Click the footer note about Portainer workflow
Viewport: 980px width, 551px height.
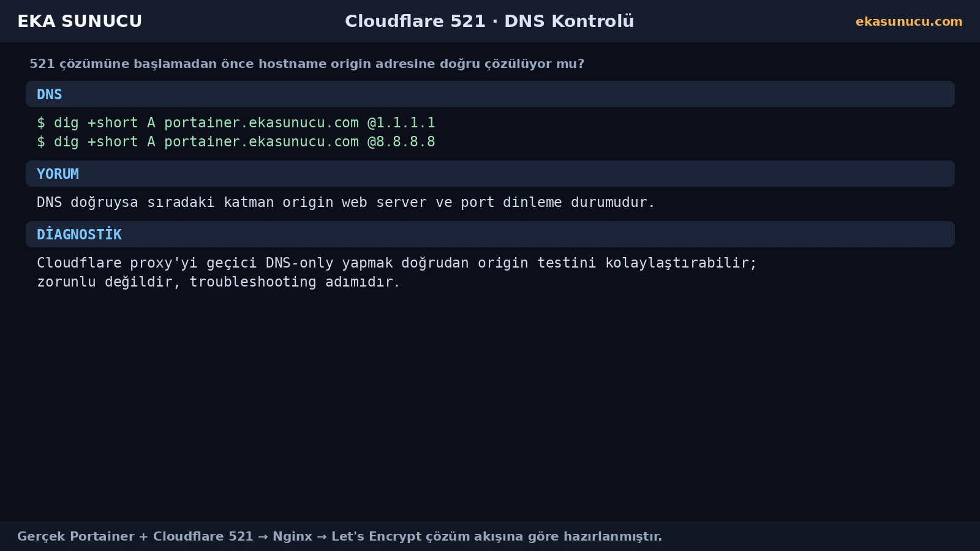[x=339, y=536]
